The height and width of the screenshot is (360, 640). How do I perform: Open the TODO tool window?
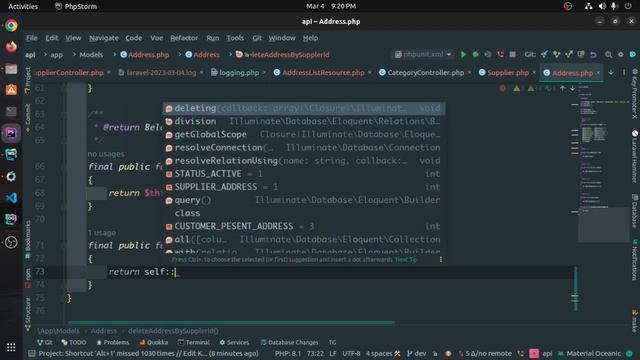74,342
